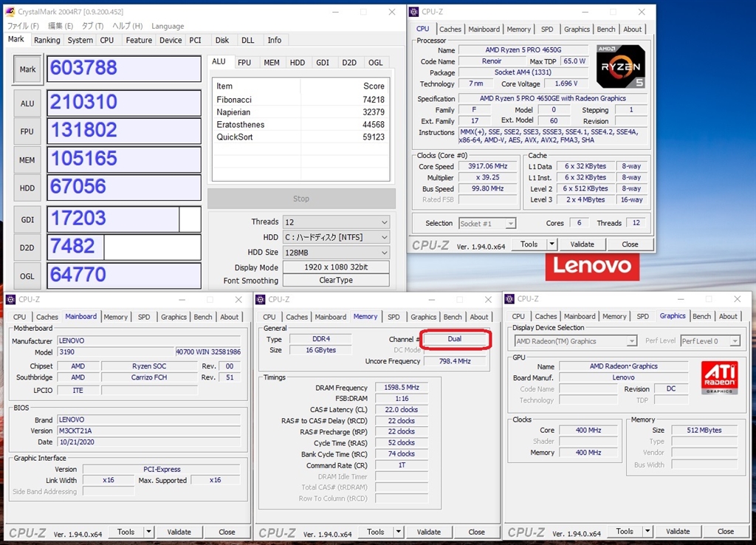Click the Napierian score row

[x=300, y=112]
